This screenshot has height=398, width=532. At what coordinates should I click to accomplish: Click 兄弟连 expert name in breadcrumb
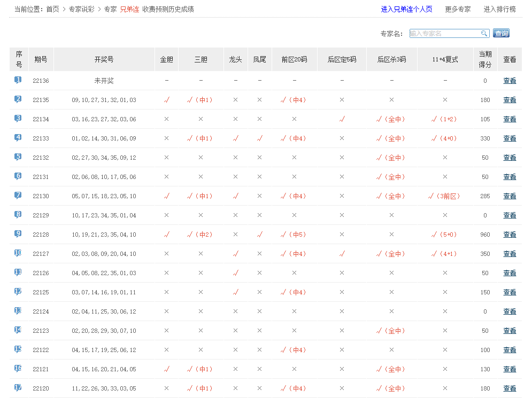(x=129, y=9)
